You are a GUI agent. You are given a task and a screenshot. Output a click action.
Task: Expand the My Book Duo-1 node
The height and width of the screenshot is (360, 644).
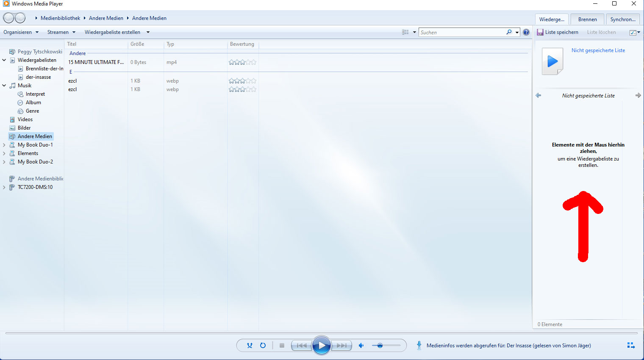click(x=4, y=145)
